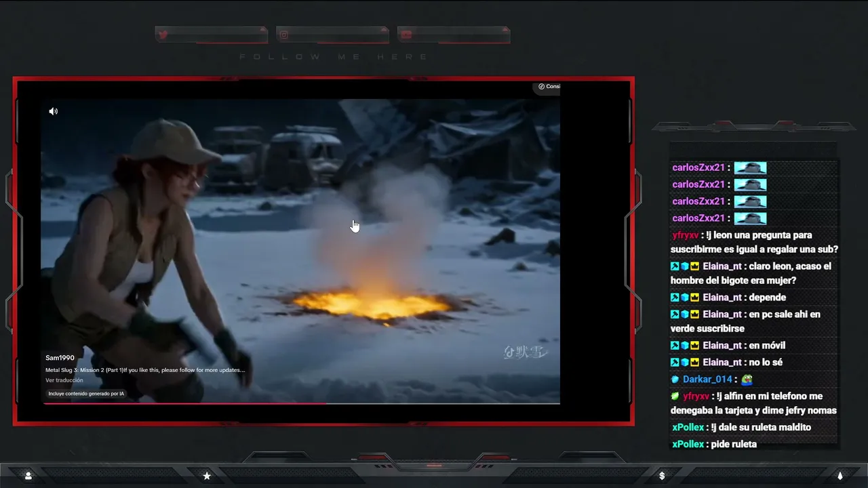Click the chat text 'en móvil'
Image resolution: width=868 pixels, height=488 pixels.
click(767, 346)
